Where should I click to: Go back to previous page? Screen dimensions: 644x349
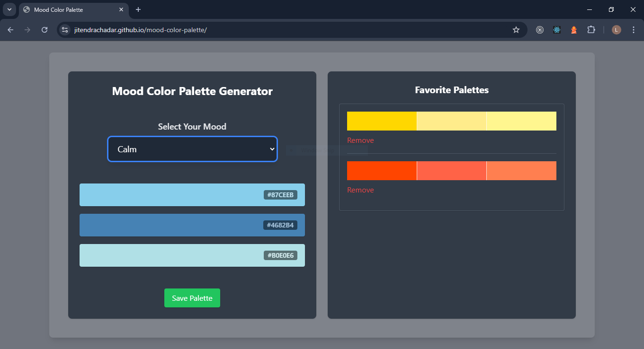(x=10, y=30)
